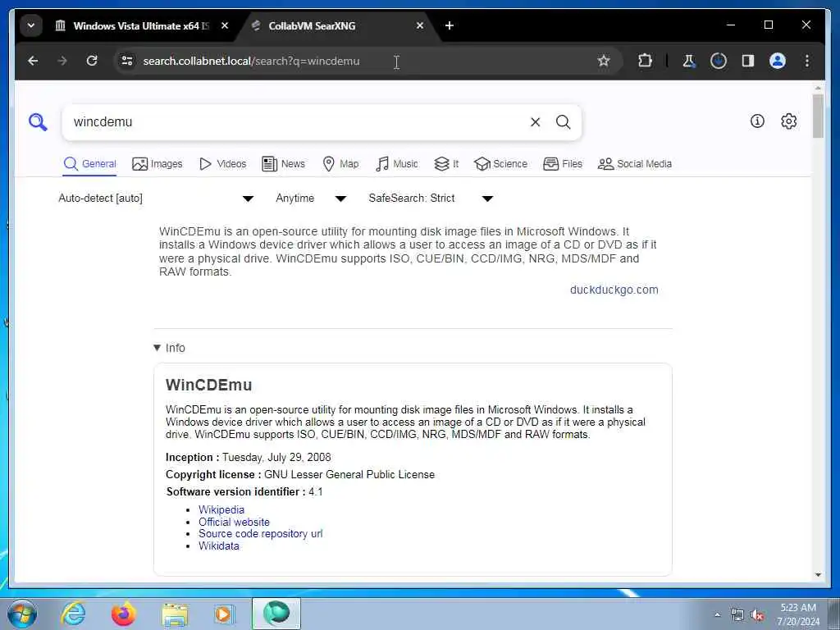
Task: Clear the search query with X
Action: click(x=535, y=122)
